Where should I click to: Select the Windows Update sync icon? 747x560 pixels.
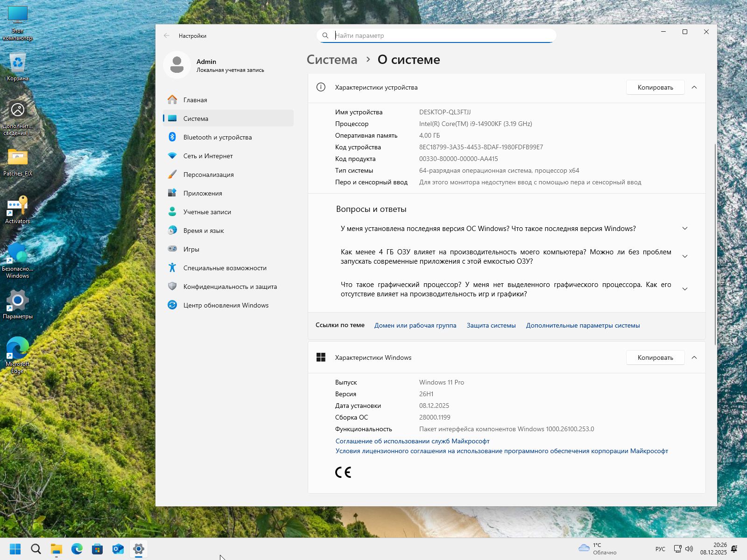172,305
